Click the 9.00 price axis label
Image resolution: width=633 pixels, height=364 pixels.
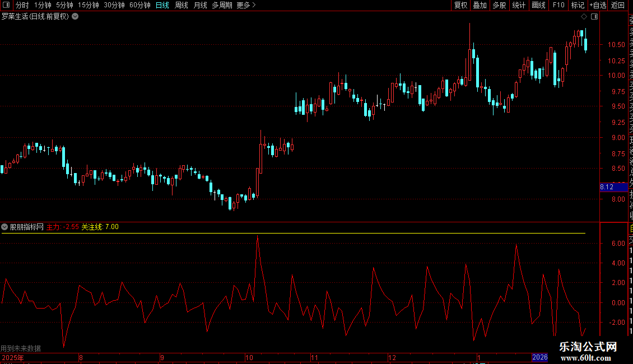(618, 138)
